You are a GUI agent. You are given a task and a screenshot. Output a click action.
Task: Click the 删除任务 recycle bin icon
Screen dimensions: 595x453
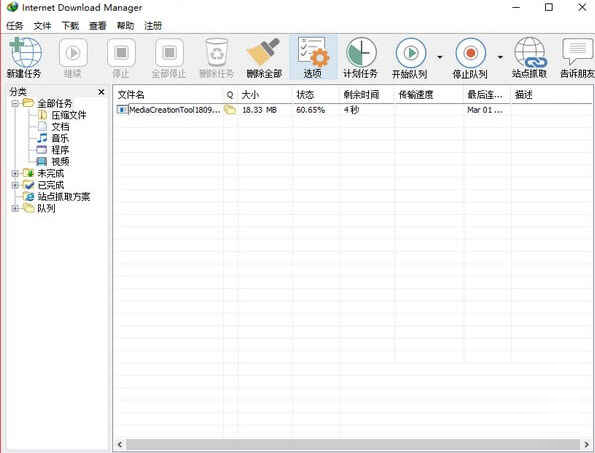click(217, 53)
